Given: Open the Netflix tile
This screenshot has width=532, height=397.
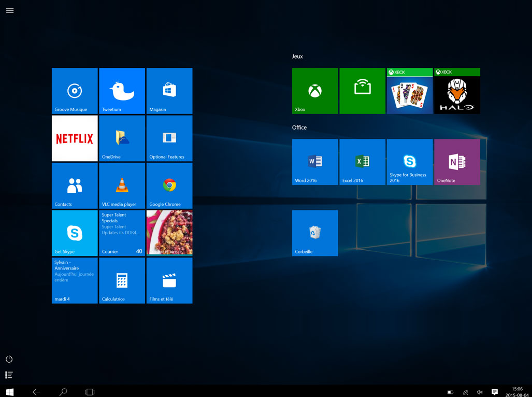Looking at the screenshot, I should coord(75,138).
